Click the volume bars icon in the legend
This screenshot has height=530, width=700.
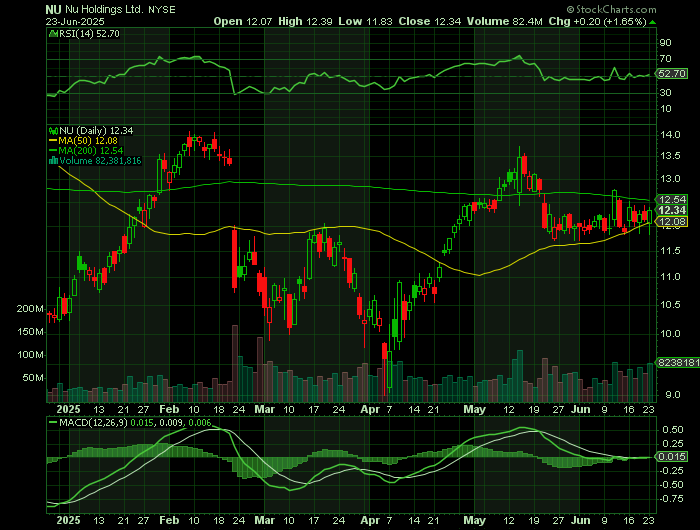[x=54, y=160]
